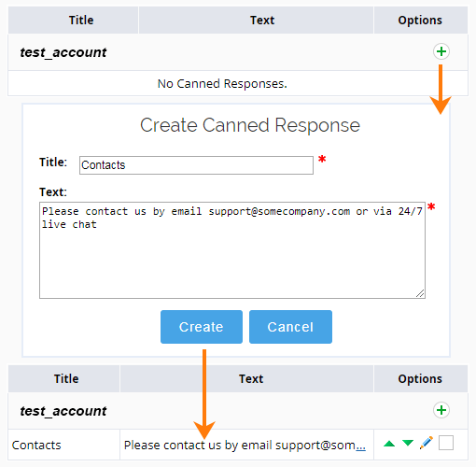
Task: Grab the textarea resize handle corner
Action: (x=420, y=293)
